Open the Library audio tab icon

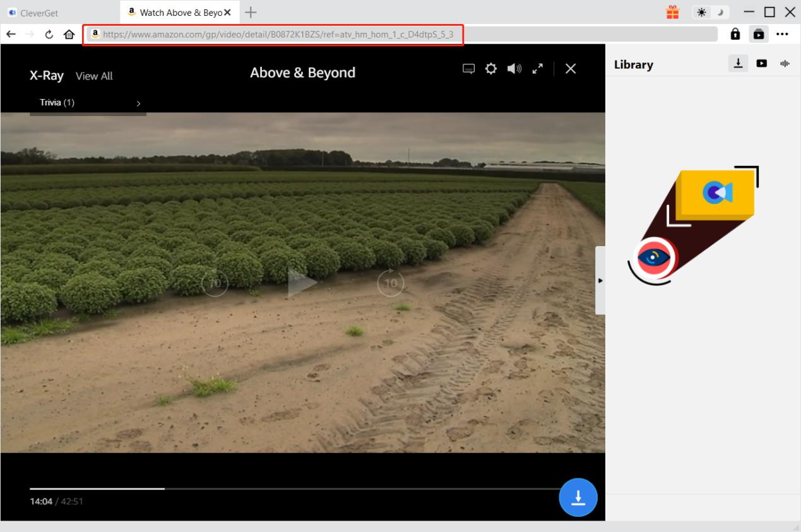click(785, 64)
